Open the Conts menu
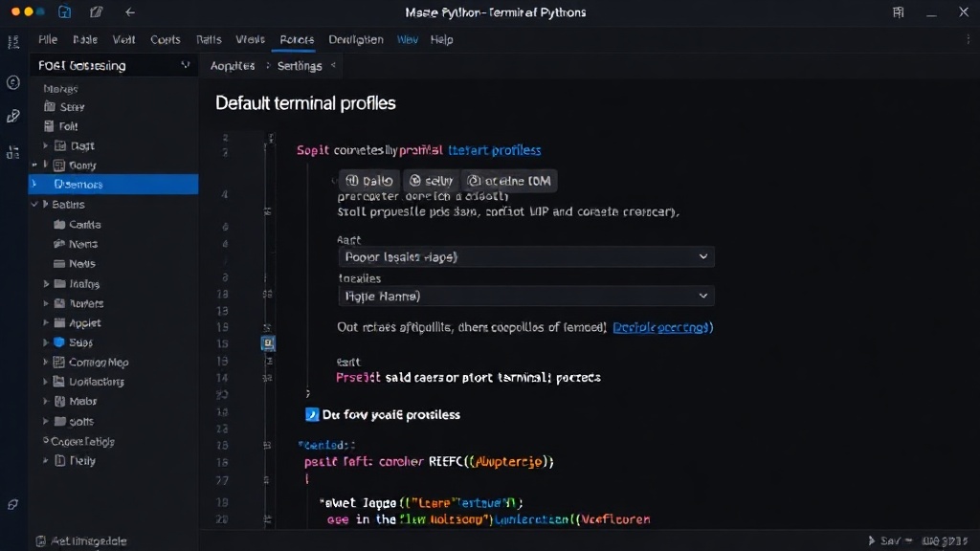This screenshot has height=551, width=980. tap(165, 39)
